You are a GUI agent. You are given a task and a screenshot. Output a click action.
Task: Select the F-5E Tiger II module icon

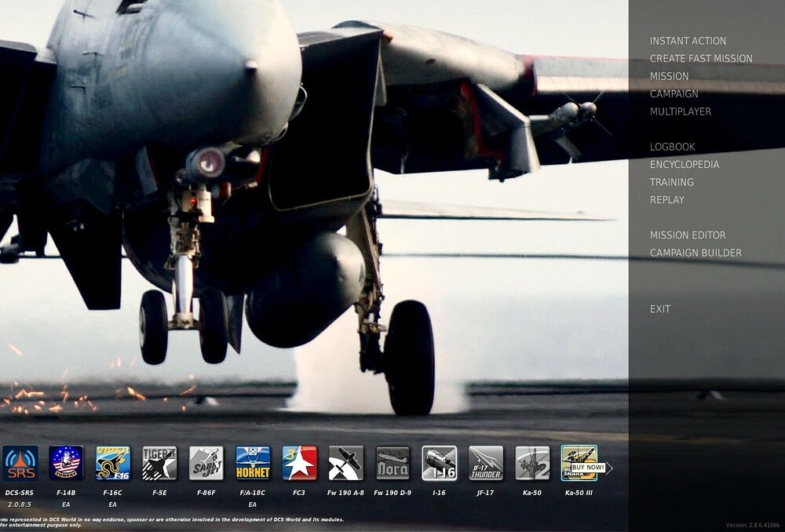coord(159,464)
